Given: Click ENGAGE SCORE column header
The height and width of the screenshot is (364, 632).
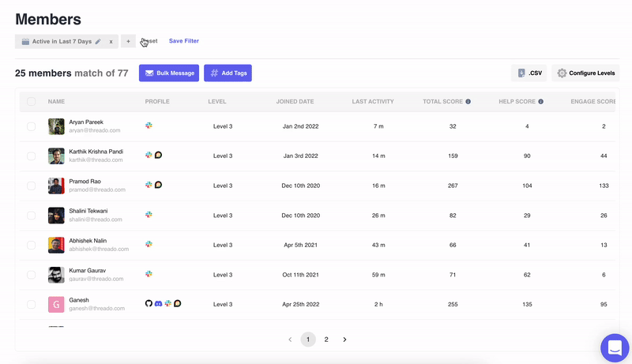Looking at the screenshot, I should point(593,102).
